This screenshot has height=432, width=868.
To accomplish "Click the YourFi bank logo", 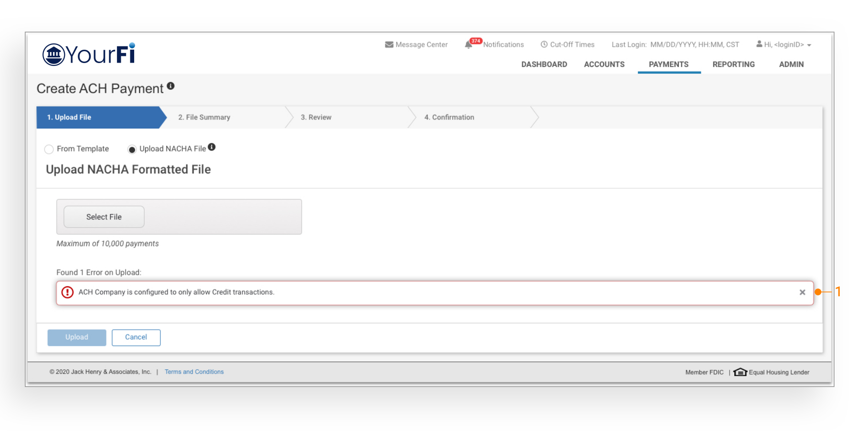I will [89, 54].
